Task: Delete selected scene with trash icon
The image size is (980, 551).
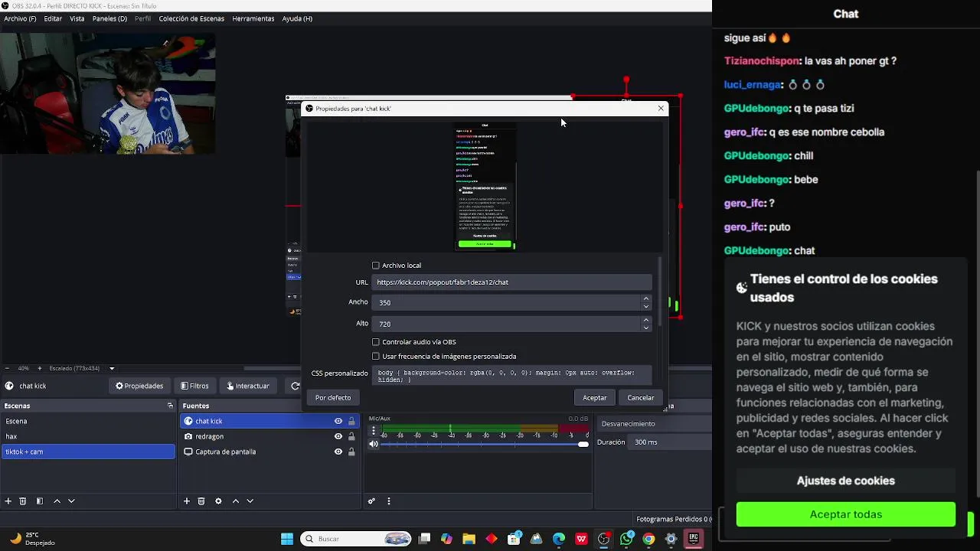Action: [23, 501]
